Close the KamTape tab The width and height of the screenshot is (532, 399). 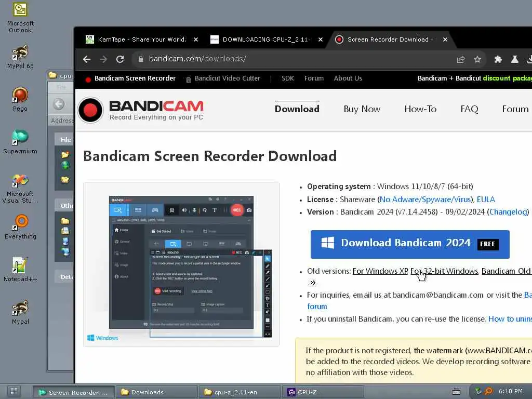196,39
